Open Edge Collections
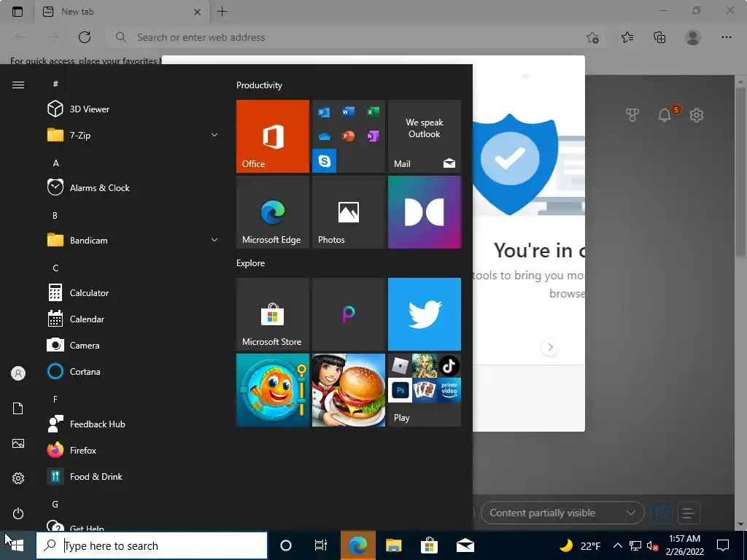The image size is (747, 560). [x=659, y=37]
